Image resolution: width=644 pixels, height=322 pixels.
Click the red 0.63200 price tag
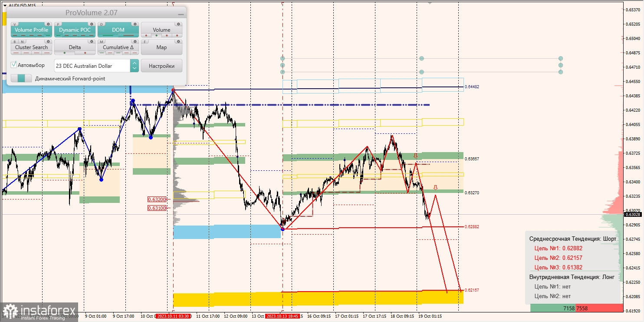(x=157, y=199)
